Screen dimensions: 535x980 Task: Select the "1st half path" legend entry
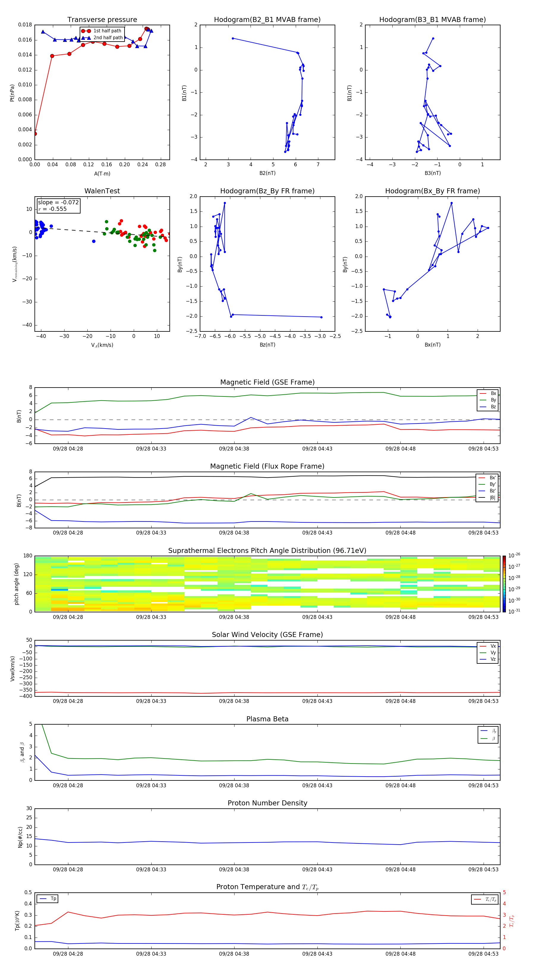tap(101, 31)
